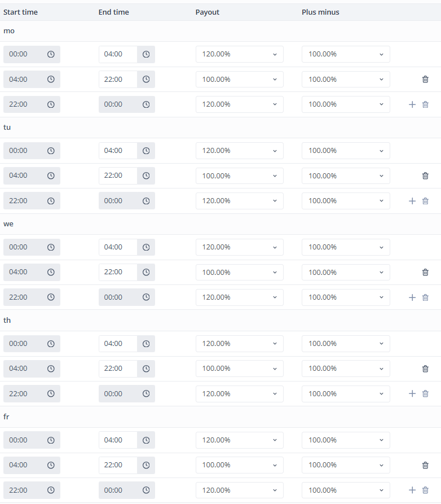Screen dimensions: 441x504
Task: Delete Tuesday's 22:00 to 00:00 row
Action: [425, 201]
